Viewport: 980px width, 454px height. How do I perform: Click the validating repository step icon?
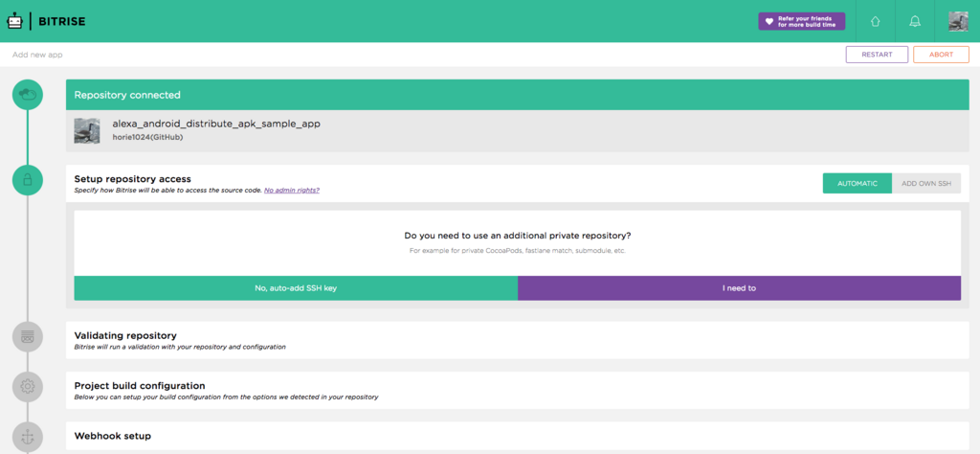28,337
